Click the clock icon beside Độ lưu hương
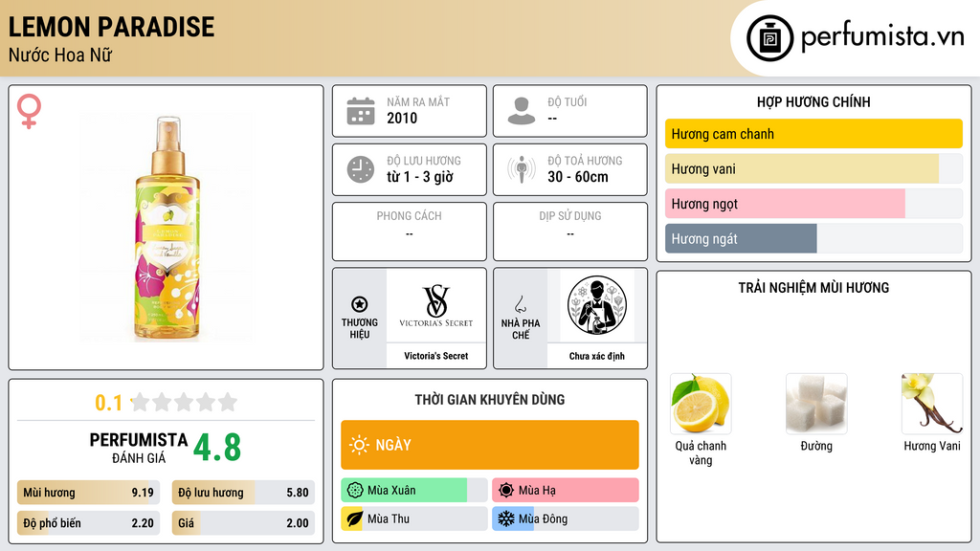 click(361, 169)
